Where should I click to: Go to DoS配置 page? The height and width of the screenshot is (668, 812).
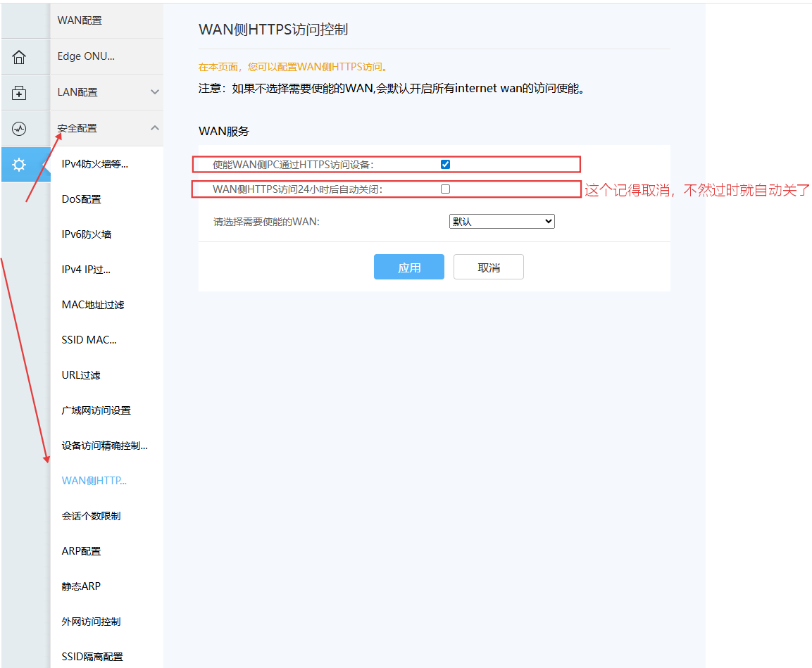(x=82, y=199)
